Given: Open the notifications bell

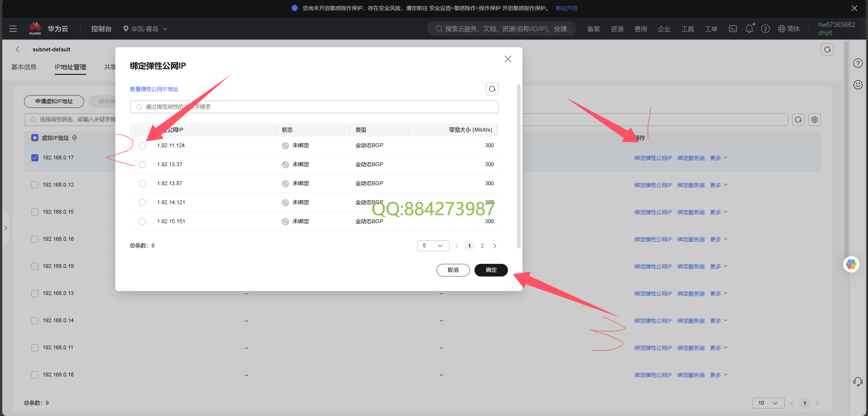Looking at the screenshot, I should [749, 29].
